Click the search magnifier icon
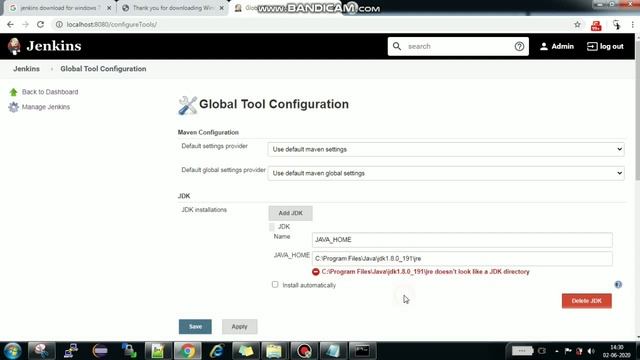This screenshot has height=360, width=640. [x=397, y=47]
